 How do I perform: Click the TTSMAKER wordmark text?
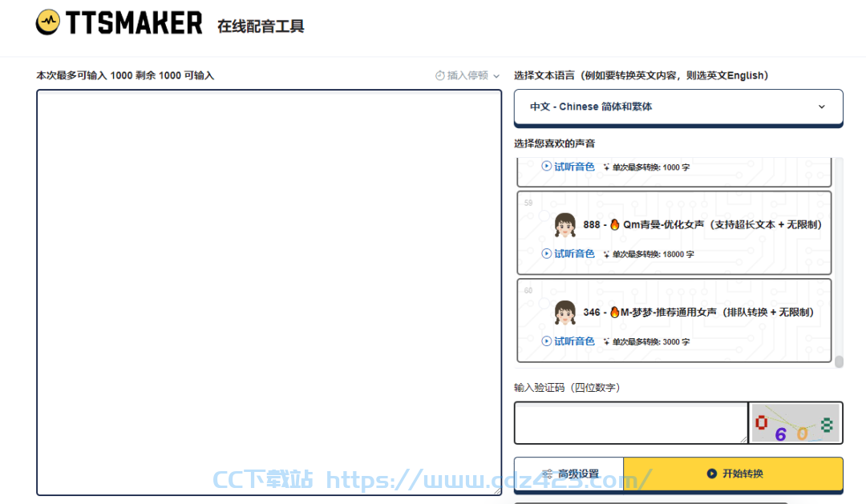coord(134,23)
